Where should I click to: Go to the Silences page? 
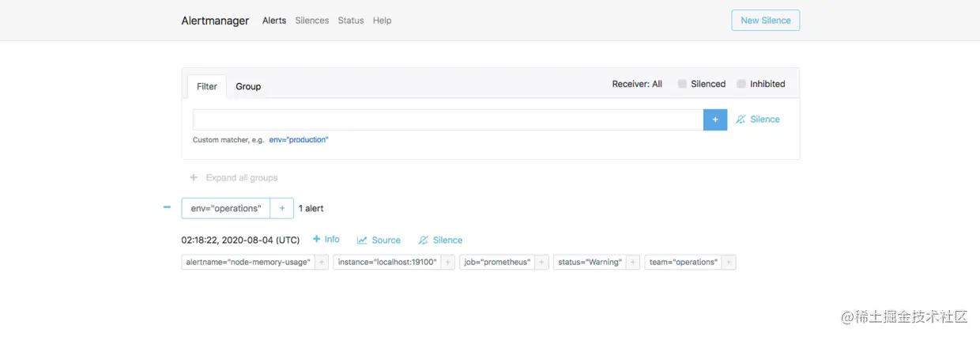(312, 21)
